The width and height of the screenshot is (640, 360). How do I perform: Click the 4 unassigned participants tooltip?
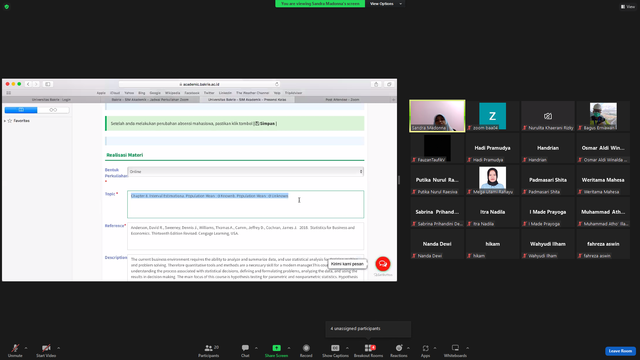[x=368, y=329]
